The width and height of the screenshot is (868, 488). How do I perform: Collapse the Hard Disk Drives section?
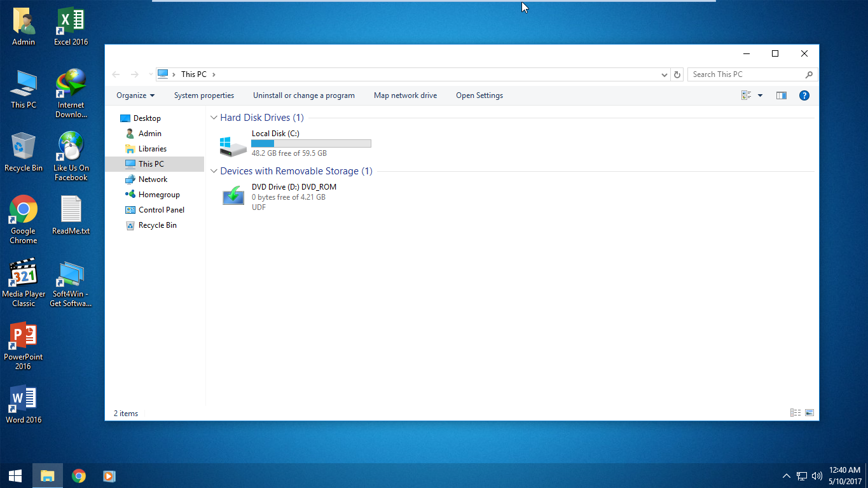(213, 117)
